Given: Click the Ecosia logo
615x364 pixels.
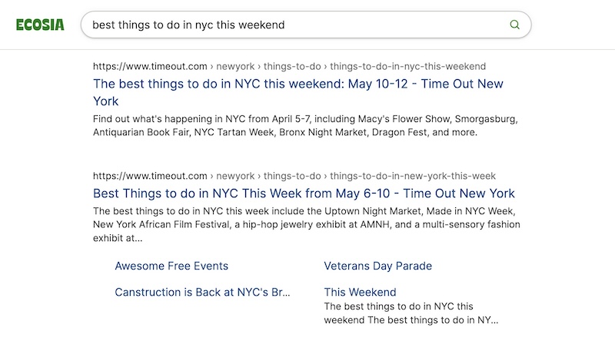Looking at the screenshot, I should coord(39,25).
